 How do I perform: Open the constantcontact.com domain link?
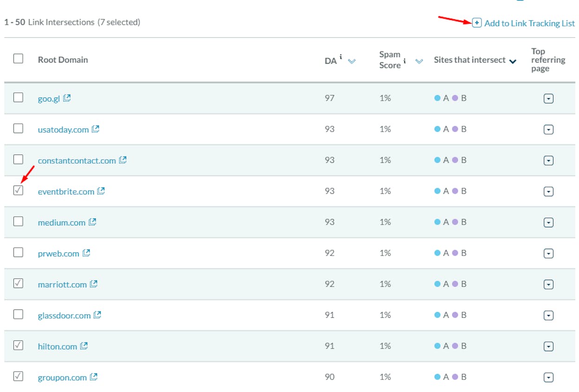pyautogui.click(x=77, y=161)
